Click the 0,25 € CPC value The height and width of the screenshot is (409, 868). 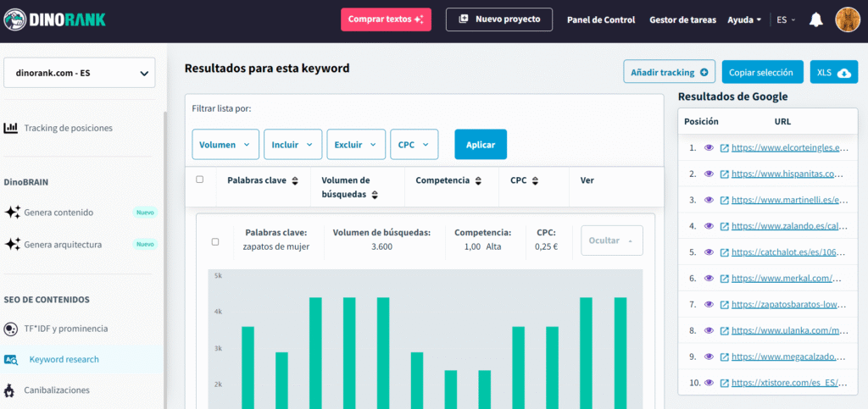pyautogui.click(x=546, y=247)
